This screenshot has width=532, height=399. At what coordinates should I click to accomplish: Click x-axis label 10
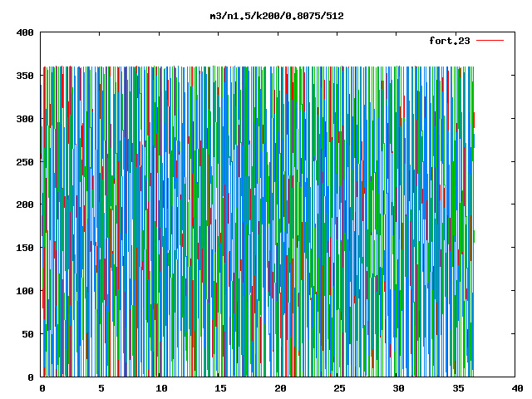coord(161,388)
